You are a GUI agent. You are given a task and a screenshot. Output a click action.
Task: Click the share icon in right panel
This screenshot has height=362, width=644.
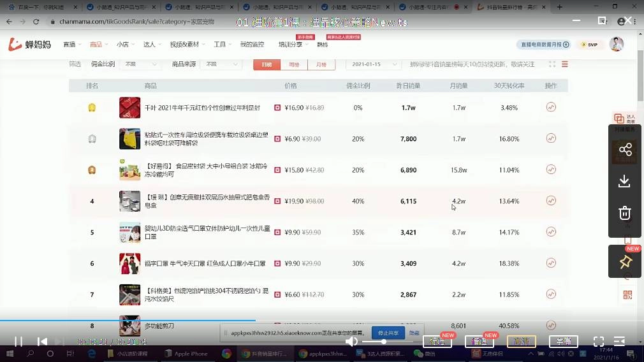pyautogui.click(x=625, y=149)
